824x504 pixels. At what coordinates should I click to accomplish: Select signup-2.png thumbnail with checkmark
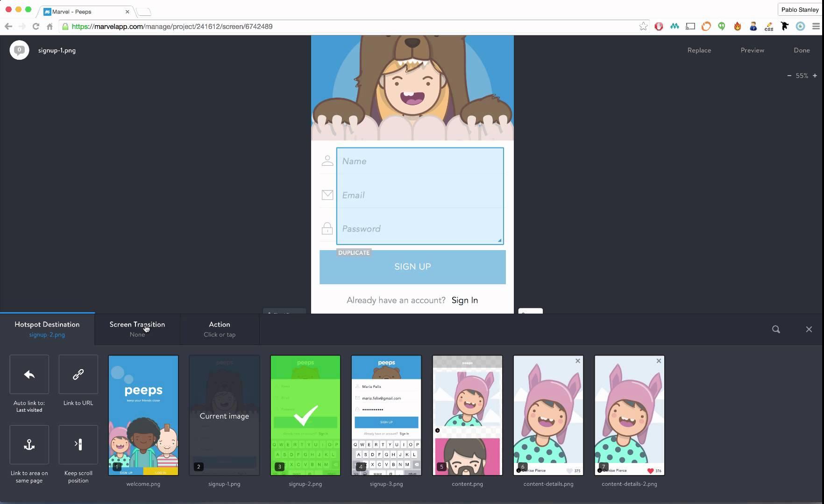305,415
